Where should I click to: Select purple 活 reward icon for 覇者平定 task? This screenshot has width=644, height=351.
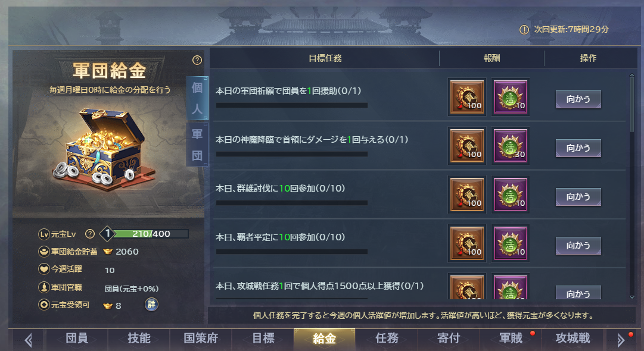(x=510, y=243)
